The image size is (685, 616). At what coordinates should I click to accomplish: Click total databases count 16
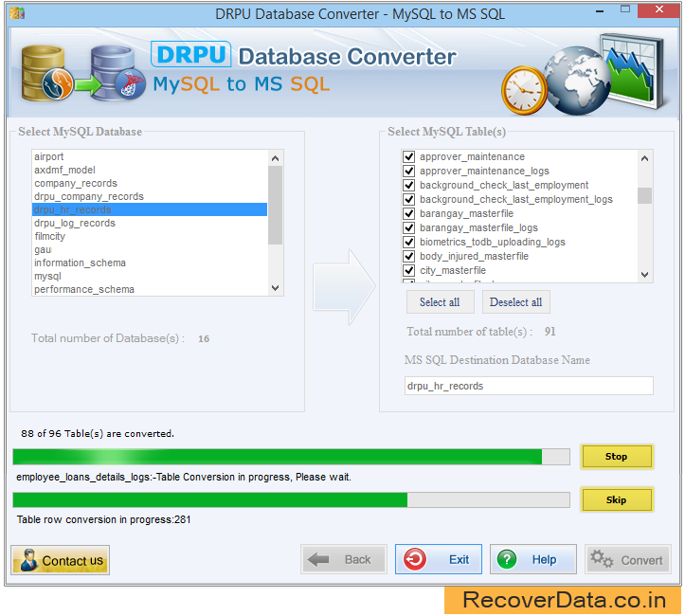tap(204, 338)
